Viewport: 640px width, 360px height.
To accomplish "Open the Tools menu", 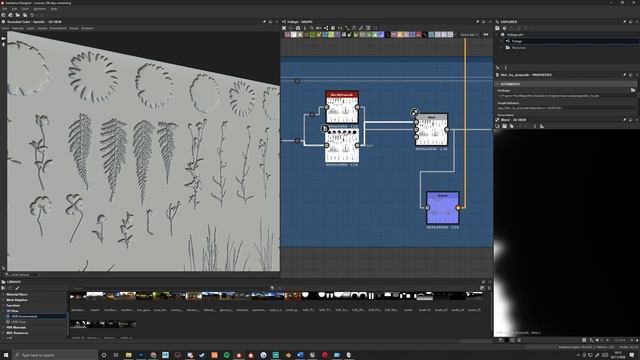I will (25, 9).
